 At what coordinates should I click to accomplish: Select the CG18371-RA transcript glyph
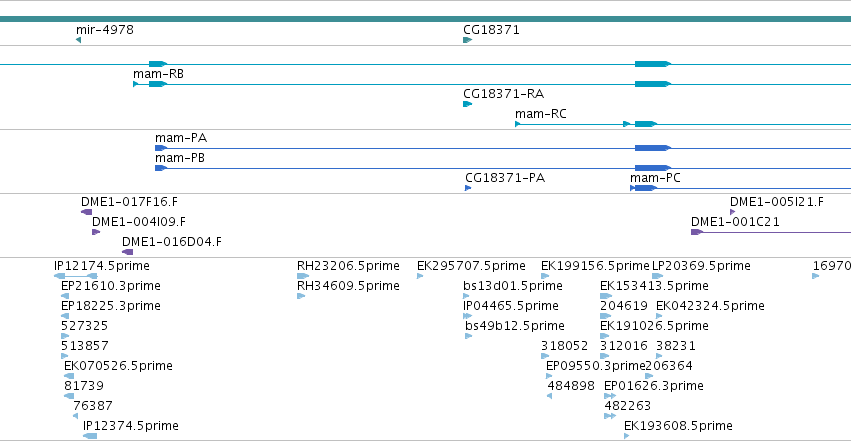point(467,104)
